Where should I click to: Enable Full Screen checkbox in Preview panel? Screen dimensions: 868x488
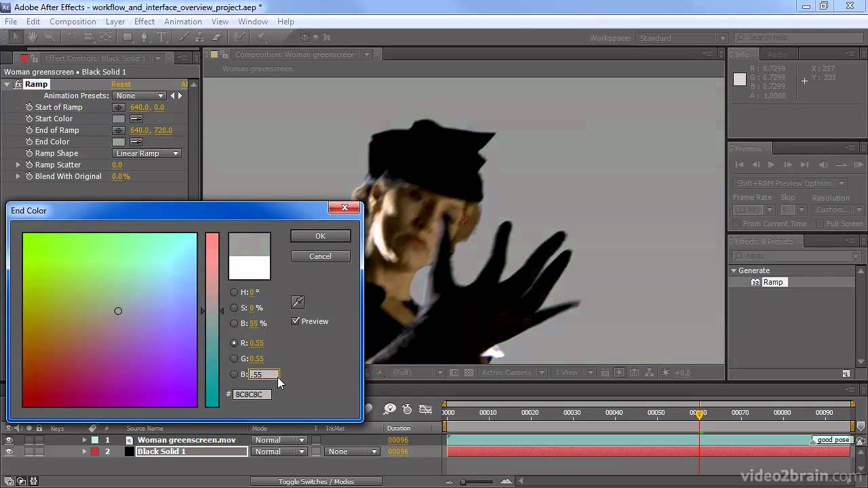[x=820, y=224]
